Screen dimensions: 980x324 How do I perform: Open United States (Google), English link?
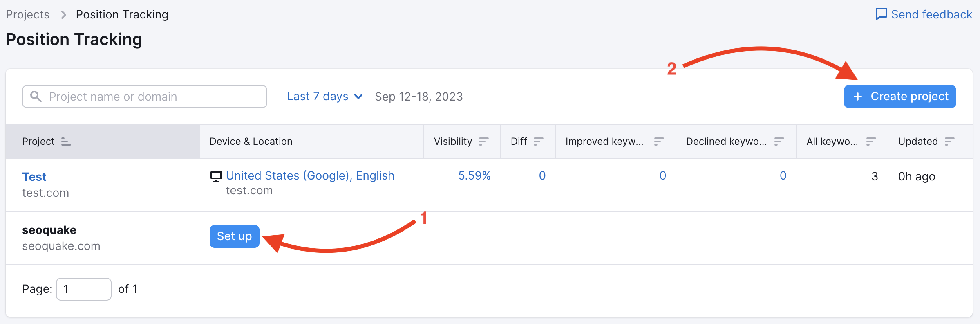(310, 175)
